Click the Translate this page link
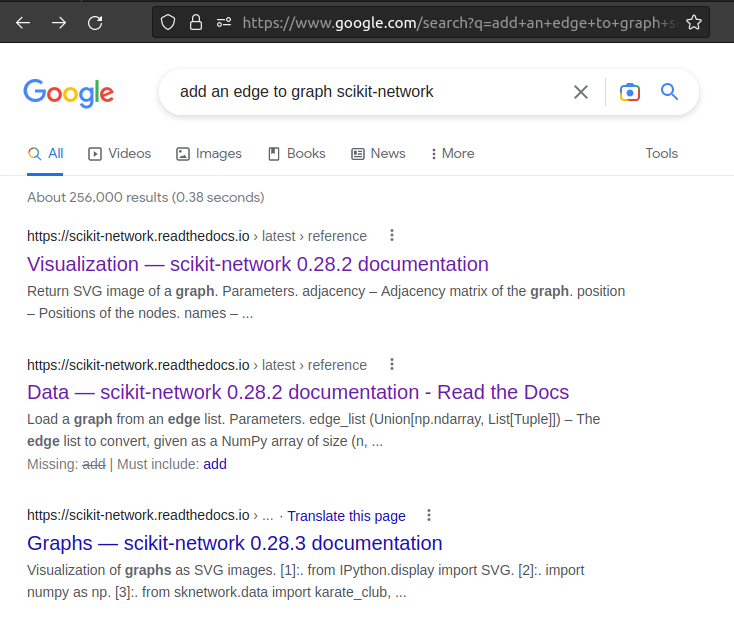Screen dimensions: 734x631 346,516
